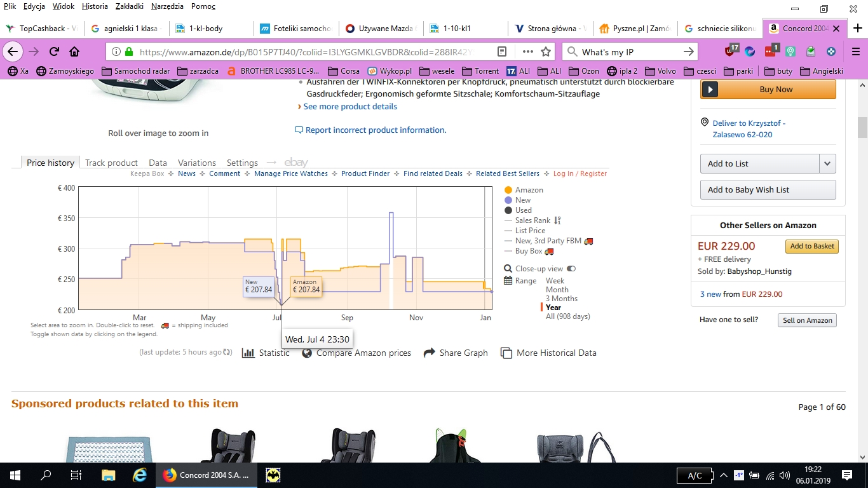Select 3 Months range option
The image size is (868, 488).
tap(561, 299)
